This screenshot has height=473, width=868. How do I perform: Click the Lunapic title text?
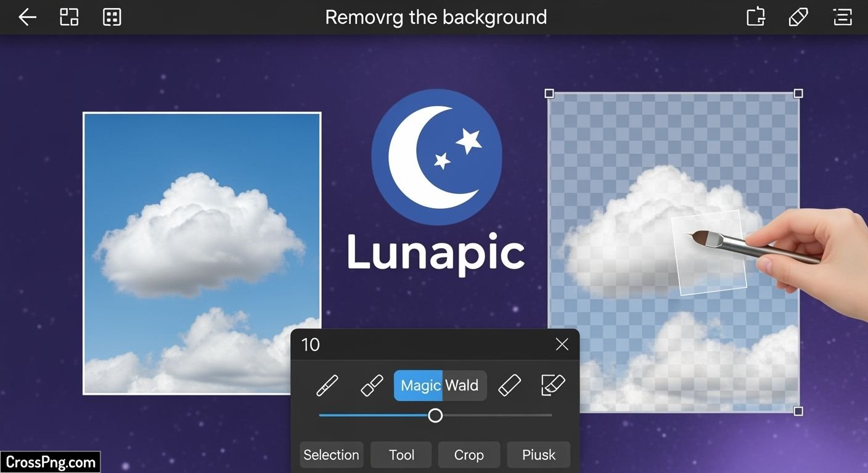tap(436, 253)
